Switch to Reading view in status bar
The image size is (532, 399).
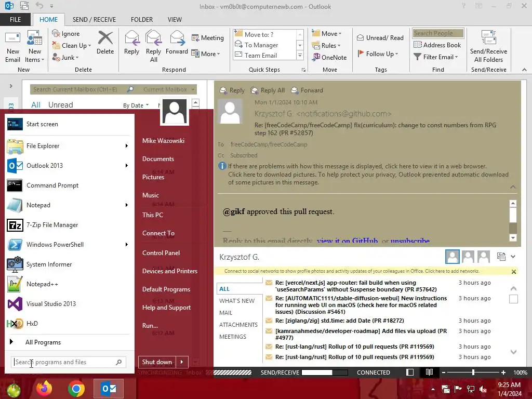(429, 372)
